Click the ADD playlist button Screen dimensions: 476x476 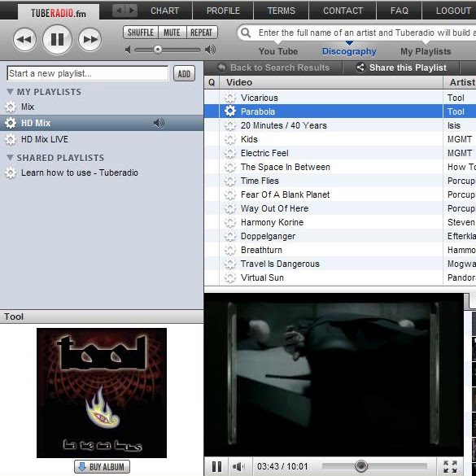pyautogui.click(x=184, y=73)
